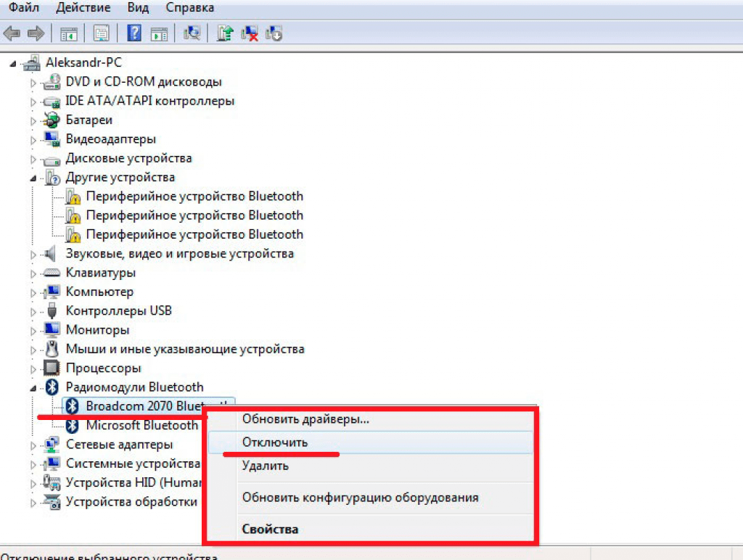Click the DVD and CD-ROM drives icon
The image size is (743, 560).
coord(52,81)
